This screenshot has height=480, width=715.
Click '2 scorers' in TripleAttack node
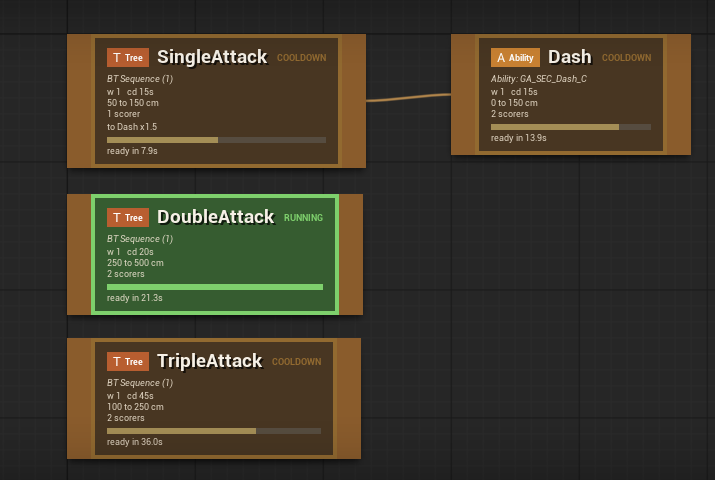pos(126,418)
